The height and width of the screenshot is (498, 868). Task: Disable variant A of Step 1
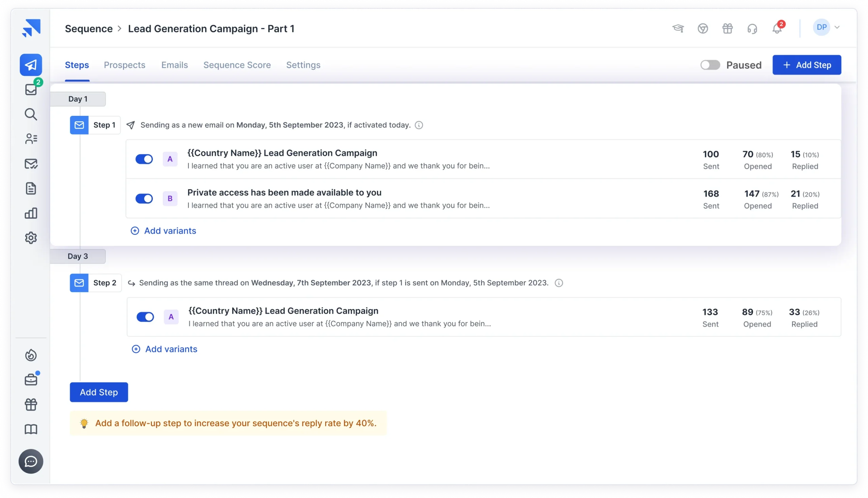144,159
